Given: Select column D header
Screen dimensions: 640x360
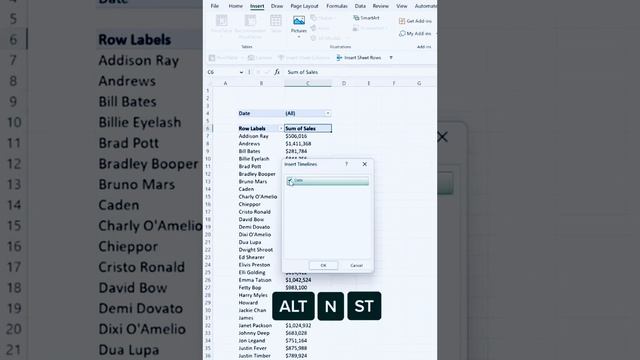Looking at the screenshot, I should point(344,83).
